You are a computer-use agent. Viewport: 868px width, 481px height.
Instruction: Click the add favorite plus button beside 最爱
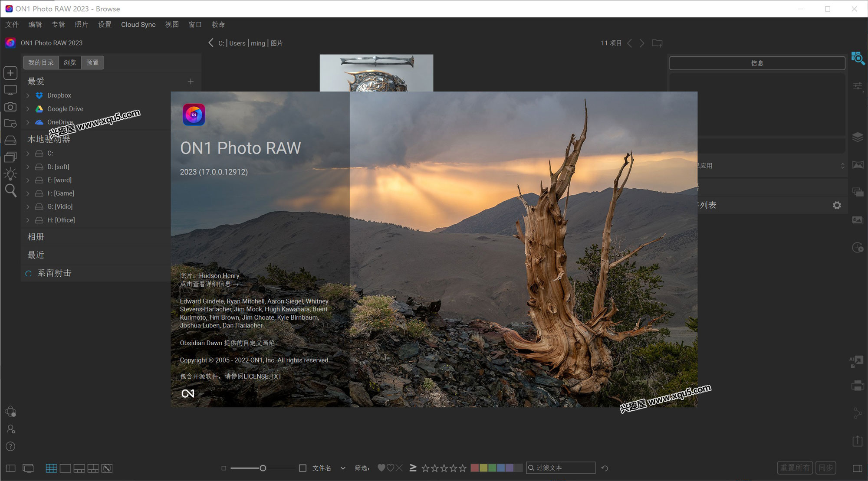191,82
